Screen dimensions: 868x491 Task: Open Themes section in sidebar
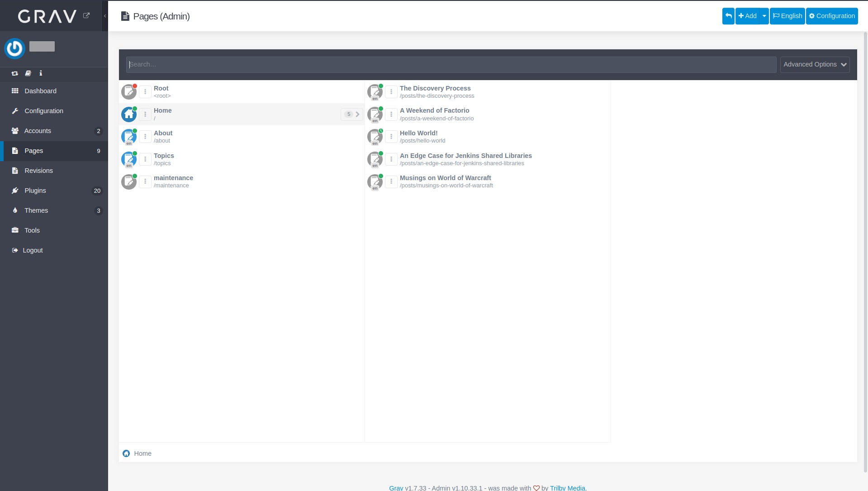(x=36, y=210)
